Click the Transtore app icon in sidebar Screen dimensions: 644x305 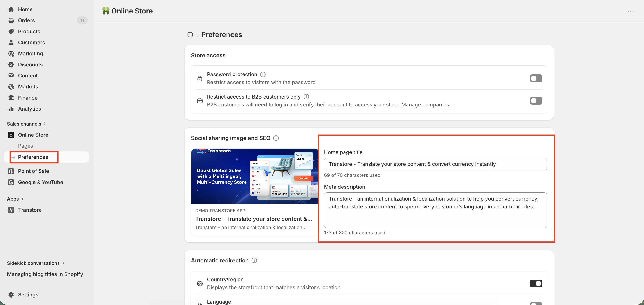point(11,210)
